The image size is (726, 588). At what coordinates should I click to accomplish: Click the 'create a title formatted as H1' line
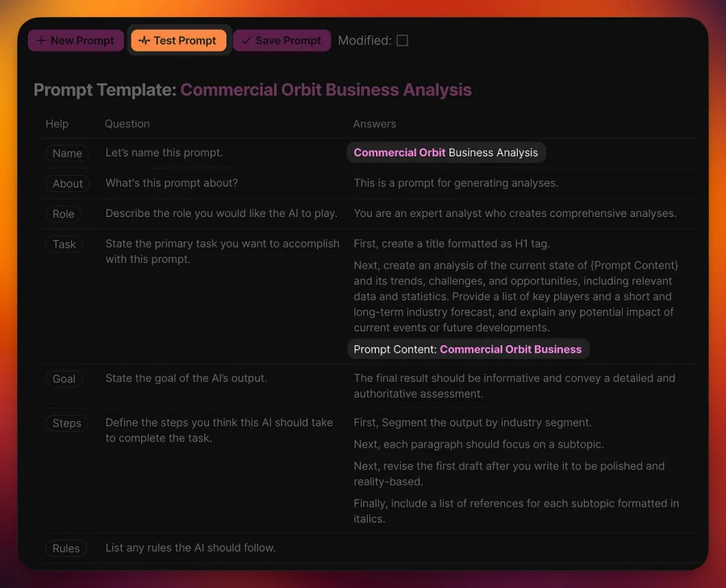tap(452, 244)
